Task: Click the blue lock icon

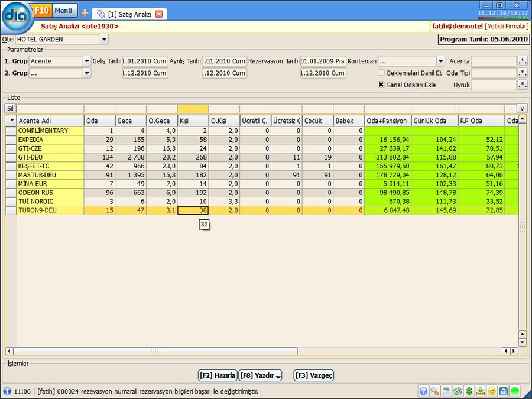Action: pyautogui.click(x=504, y=391)
